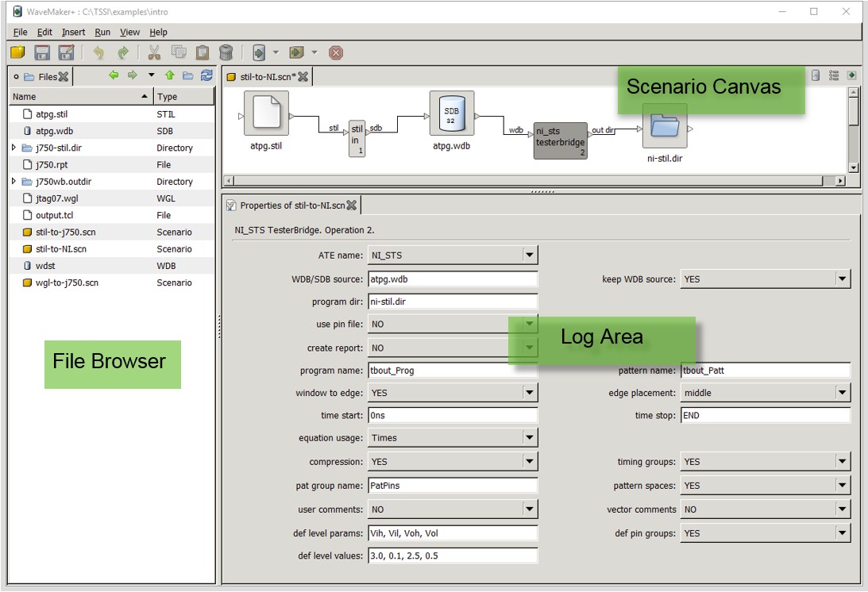Open the Help menu
The image size is (868, 592).
pos(158,32)
